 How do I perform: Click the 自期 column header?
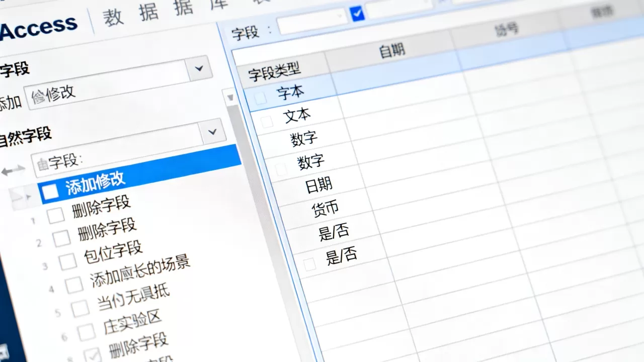(x=391, y=50)
